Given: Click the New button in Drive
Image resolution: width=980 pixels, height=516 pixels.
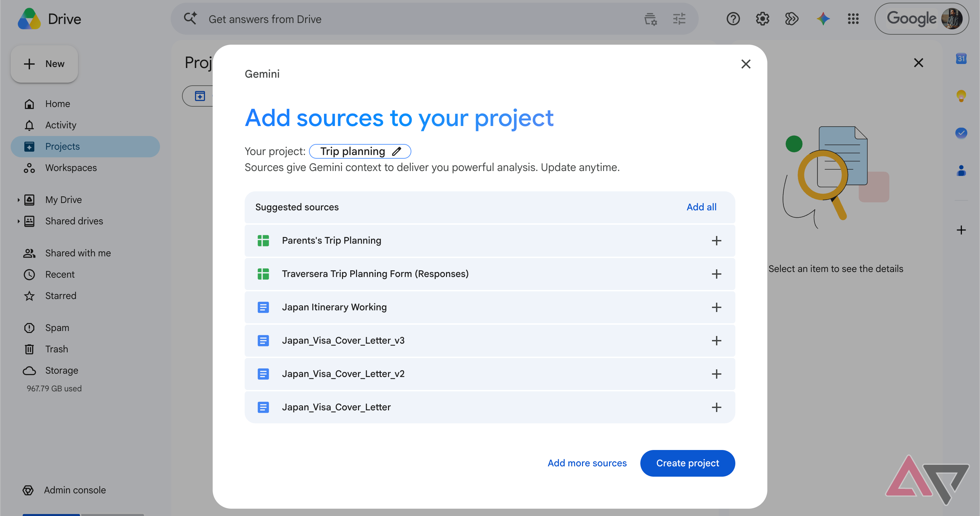Looking at the screenshot, I should coord(45,64).
